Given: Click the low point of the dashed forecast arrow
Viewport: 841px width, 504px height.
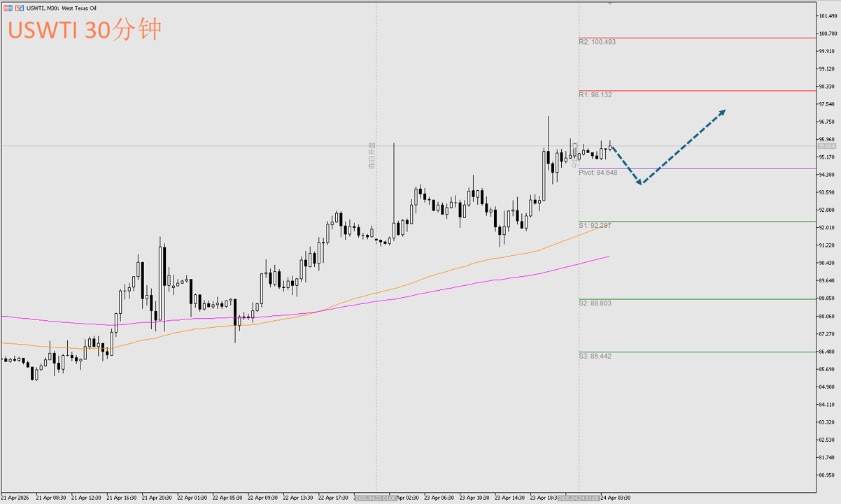Looking at the screenshot, I should pos(640,183).
